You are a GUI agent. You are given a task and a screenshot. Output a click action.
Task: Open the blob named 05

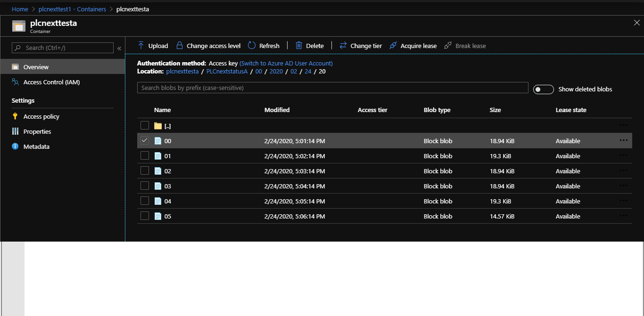168,216
